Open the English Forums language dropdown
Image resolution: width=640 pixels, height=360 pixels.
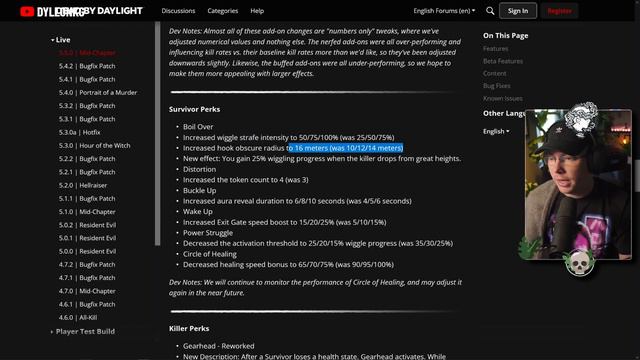(x=444, y=11)
